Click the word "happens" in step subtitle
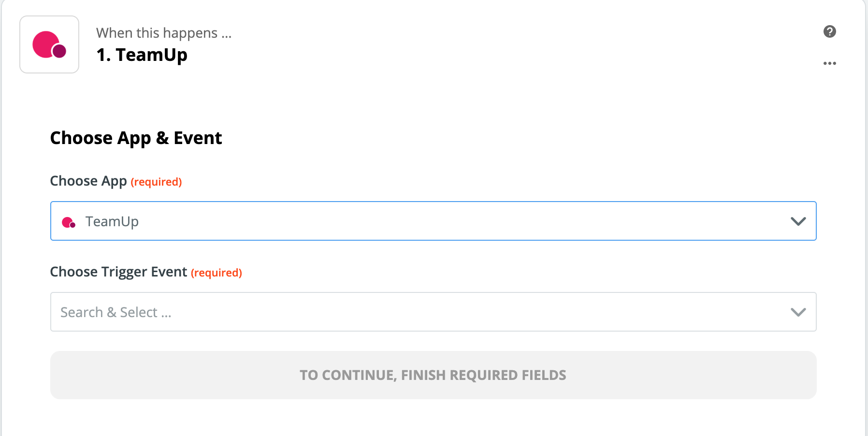 point(190,33)
